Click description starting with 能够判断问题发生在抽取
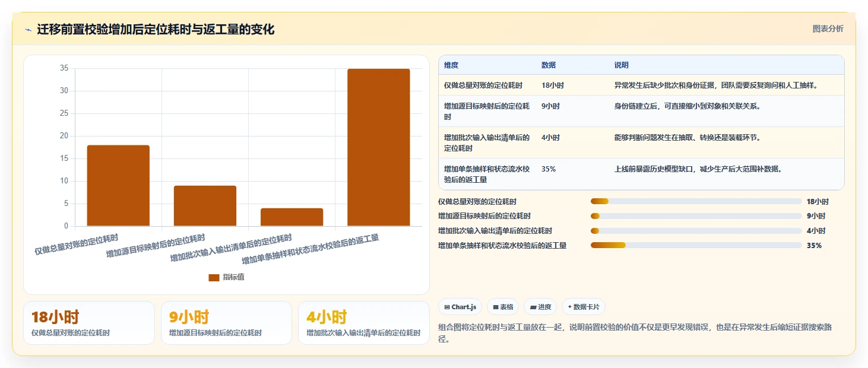 click(688, 138)
